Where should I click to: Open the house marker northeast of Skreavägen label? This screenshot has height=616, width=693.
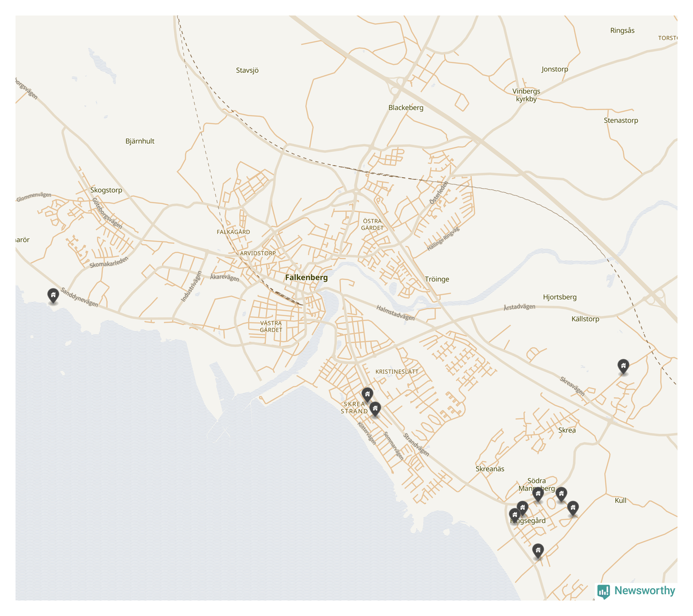(x=624, y=366)
